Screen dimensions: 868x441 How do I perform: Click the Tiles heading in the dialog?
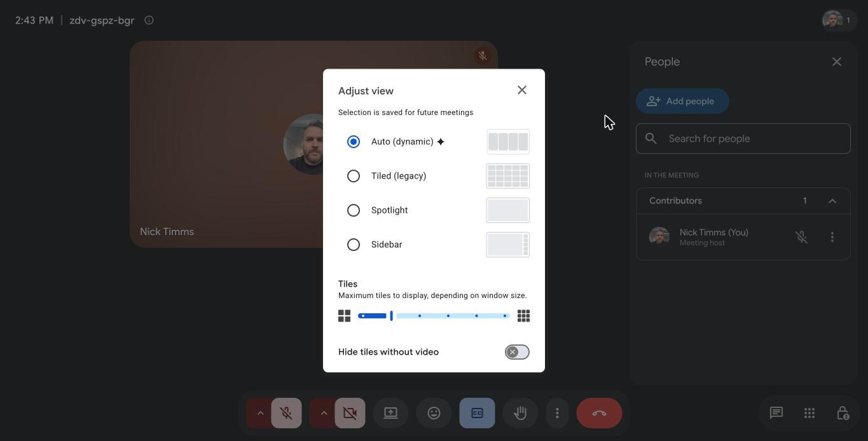point(348,284)
